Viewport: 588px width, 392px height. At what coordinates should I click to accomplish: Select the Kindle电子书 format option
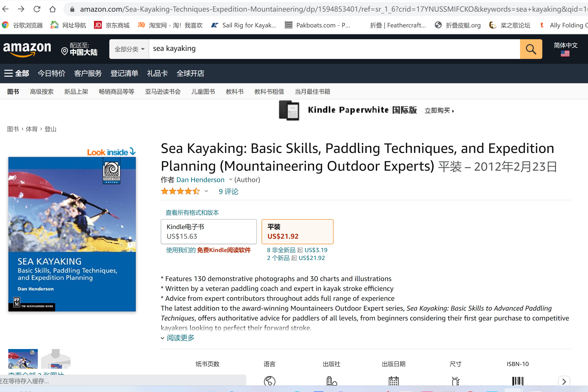[209, 232]
